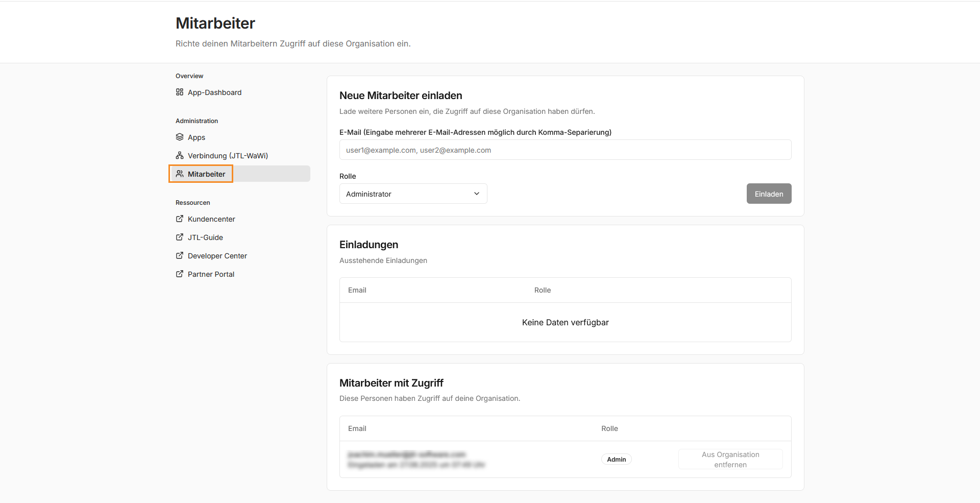Click the Admin role badge
This screenshot has height=503, width=980.
click(x=616, y=460)
